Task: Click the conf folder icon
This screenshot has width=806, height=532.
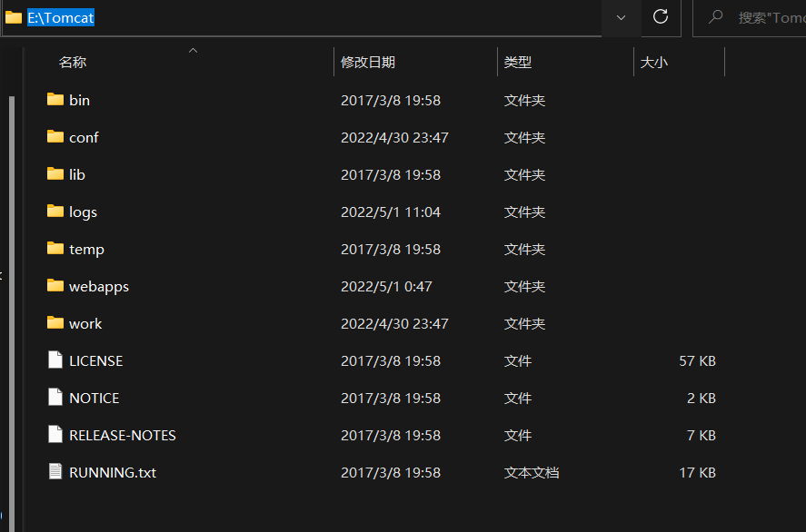Action: pos(55,136)
